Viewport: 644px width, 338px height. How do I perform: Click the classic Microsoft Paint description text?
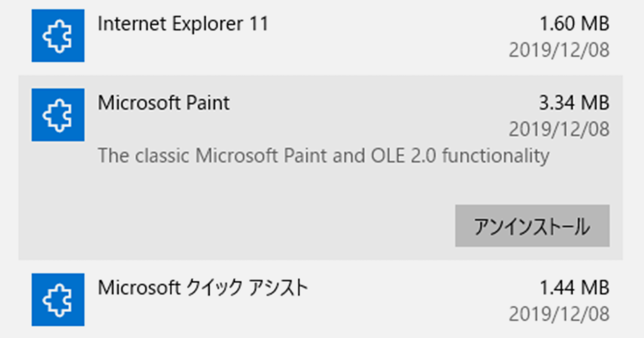coord(324,156)
